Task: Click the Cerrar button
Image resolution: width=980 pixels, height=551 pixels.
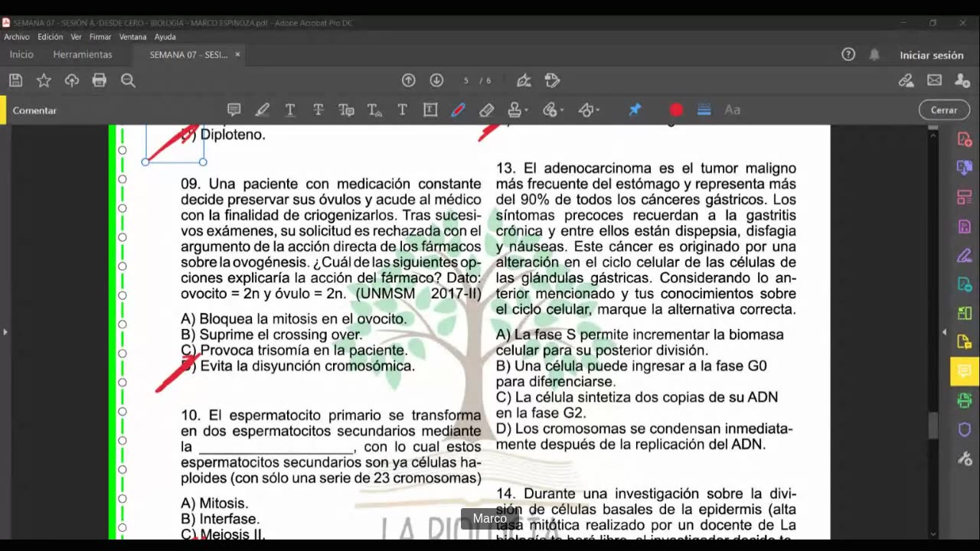Action: coord(944,110)
